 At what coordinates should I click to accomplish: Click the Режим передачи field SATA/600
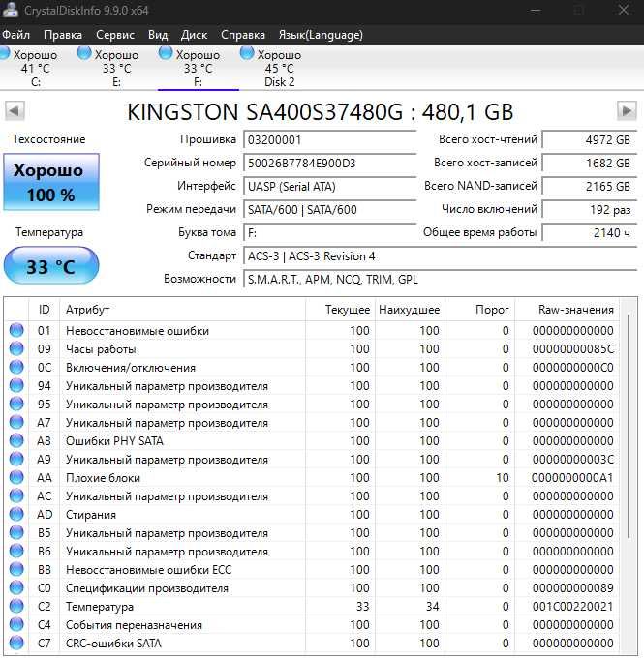coord(330,209)
